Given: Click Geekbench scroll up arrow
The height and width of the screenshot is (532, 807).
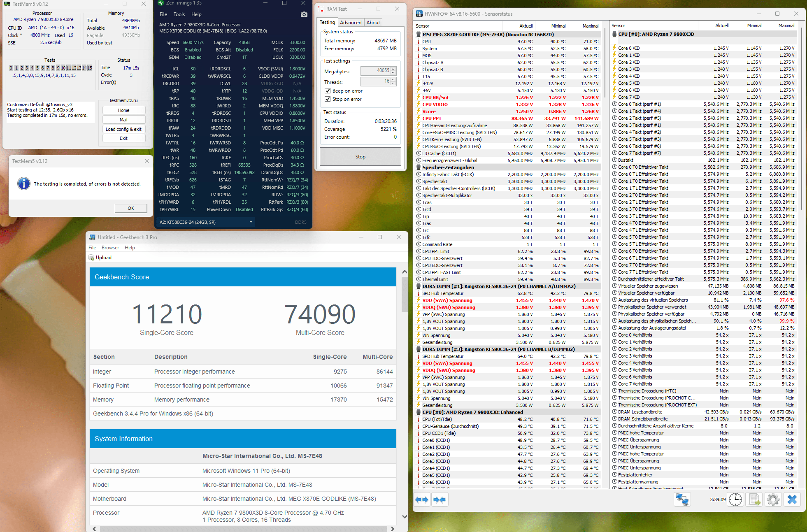Looking at the screenshot, I should coord(405,272).
